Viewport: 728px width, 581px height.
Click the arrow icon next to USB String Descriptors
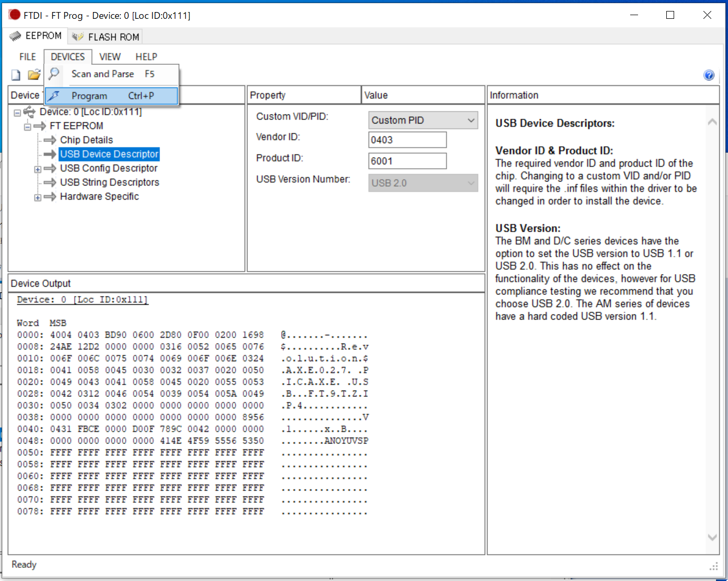[50, 183]
